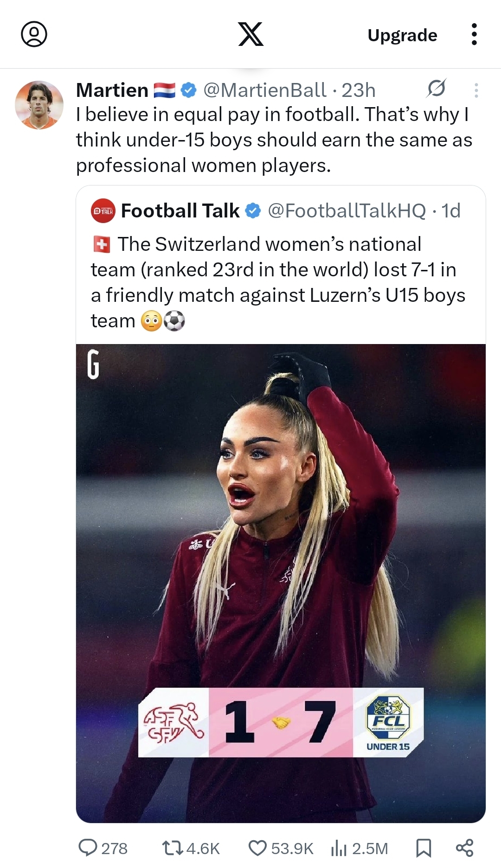The height and width of the screenshot is (868, 501).
Task: Tap the Grok slash-circle icon on post
Action: coord(436,88)
